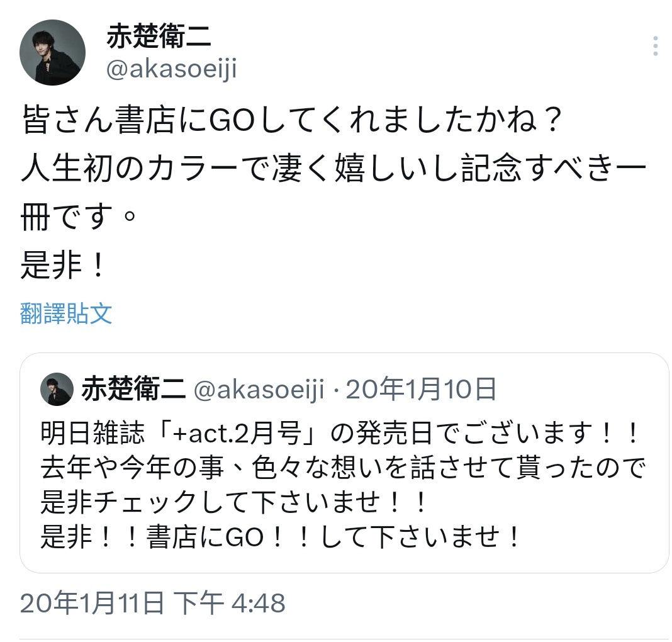Open the three-dot more options menu
672x642 pixels.
point(655,46)
